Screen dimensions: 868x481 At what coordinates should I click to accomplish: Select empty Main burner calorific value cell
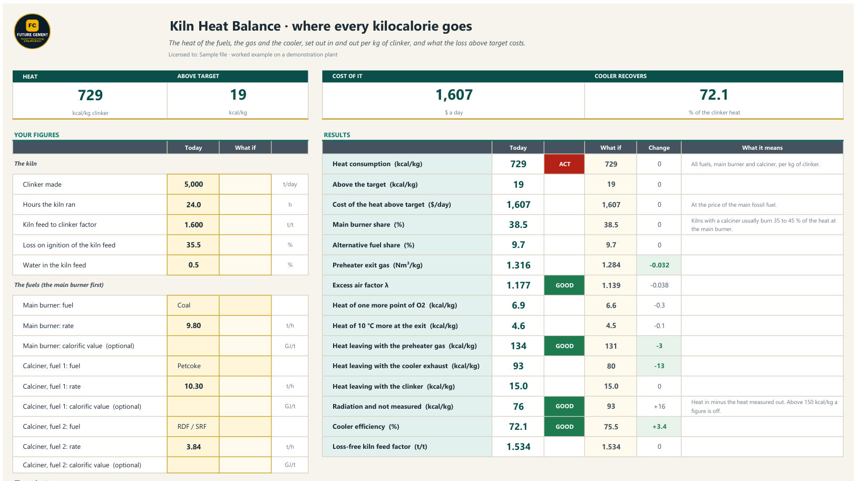(x=193, y=346)
